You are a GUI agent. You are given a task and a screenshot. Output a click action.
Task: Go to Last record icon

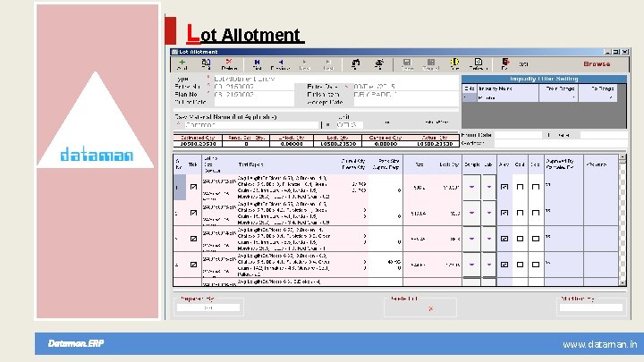pos(328,62)
